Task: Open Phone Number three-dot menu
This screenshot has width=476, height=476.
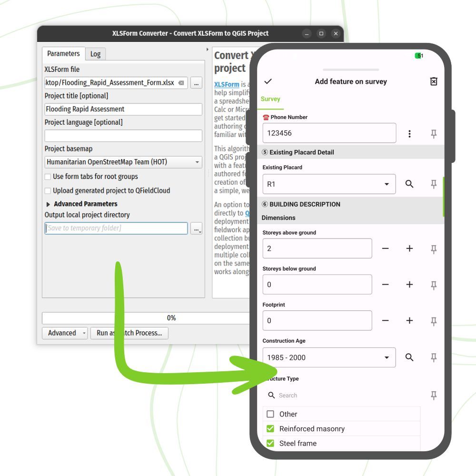Action: [409, 134]
